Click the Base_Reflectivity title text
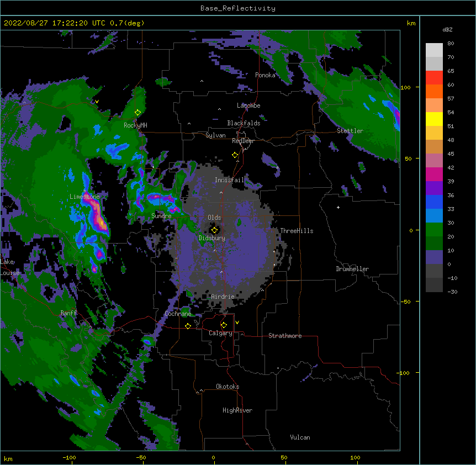The height and width of the screenshot is (465, 476). [238, 8]
